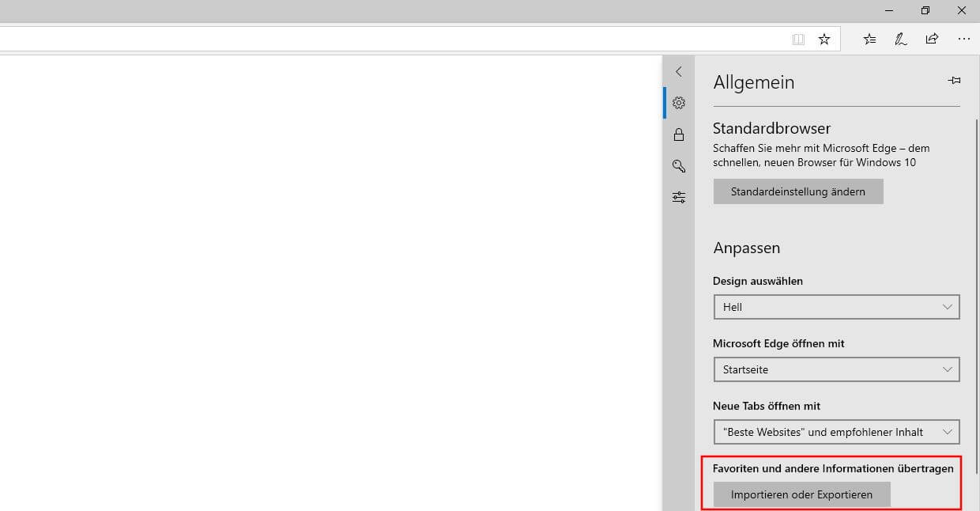Restore down the Edge window

pyautogui.click(x=925, y=10)
